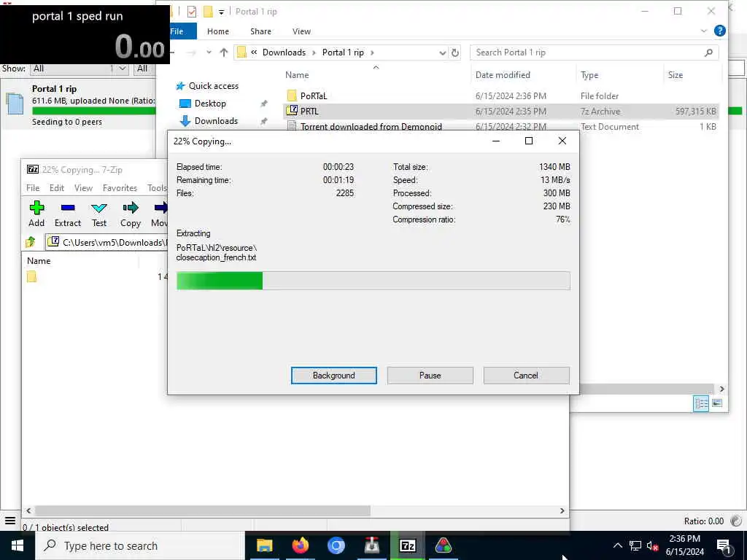747x560 pixels.
Task: Switch to details view icon in Explorer
Action: point(701,403)
